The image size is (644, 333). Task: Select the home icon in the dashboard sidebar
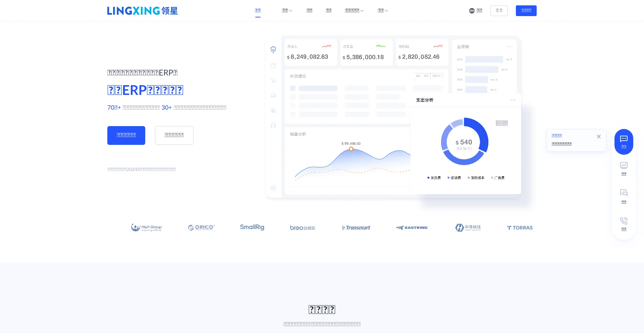click(x=273, y=49)
